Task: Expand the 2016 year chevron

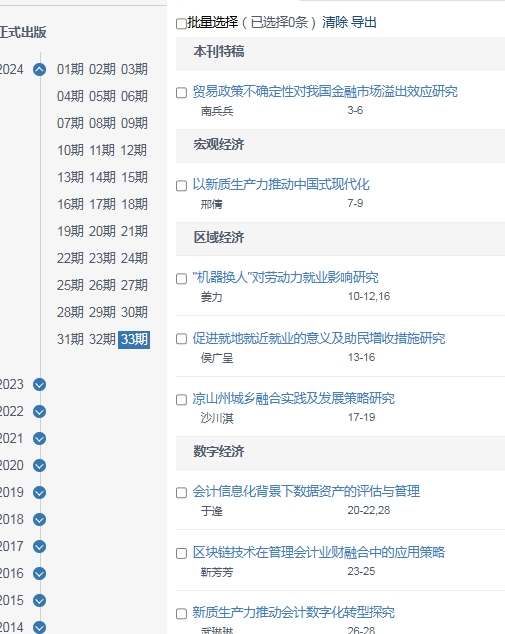Action: [x=39, y=573]
